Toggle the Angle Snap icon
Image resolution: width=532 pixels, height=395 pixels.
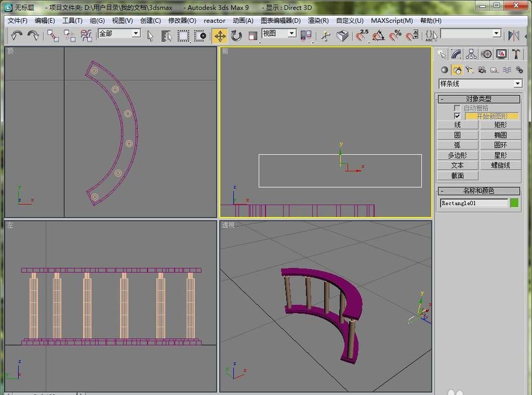click(x=378, y=36)
